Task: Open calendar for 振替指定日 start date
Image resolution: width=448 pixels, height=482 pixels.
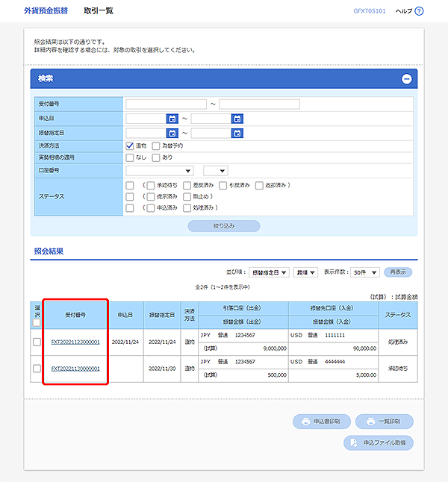Action: pyautogui.click(x=172, y=133)
